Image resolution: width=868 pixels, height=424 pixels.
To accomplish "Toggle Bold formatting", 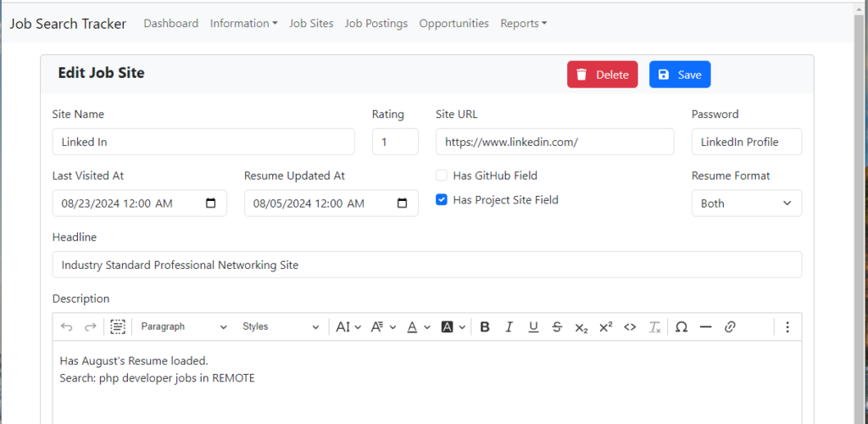I will (485, 327).
